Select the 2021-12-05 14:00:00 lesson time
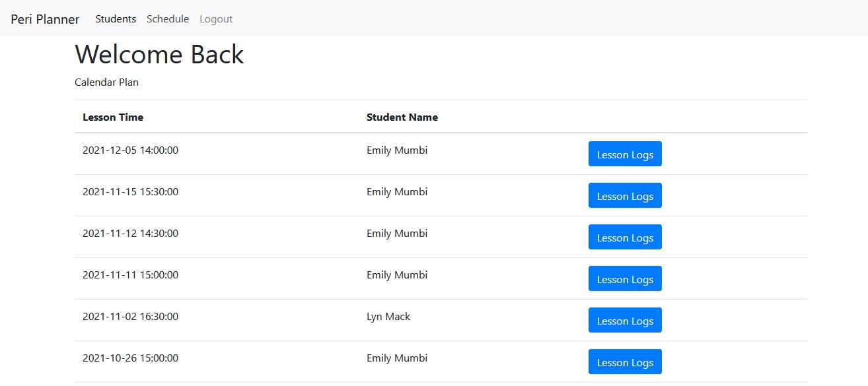 (x=130, y=150)
